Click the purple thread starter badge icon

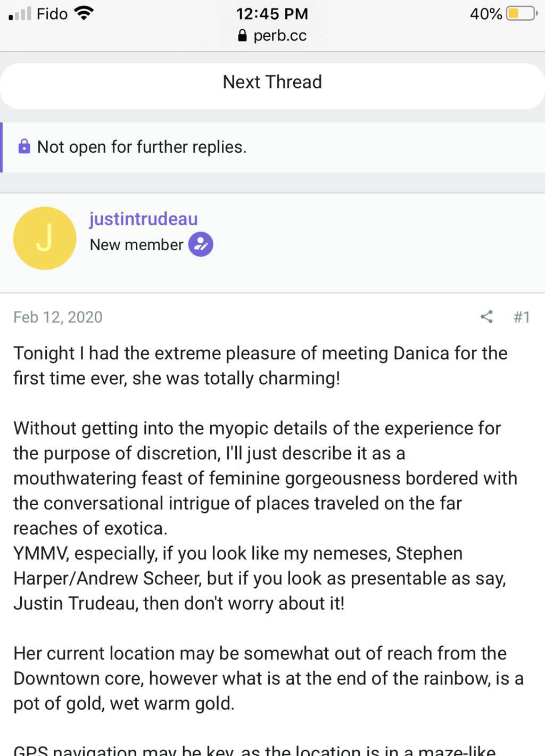(201, 244)
